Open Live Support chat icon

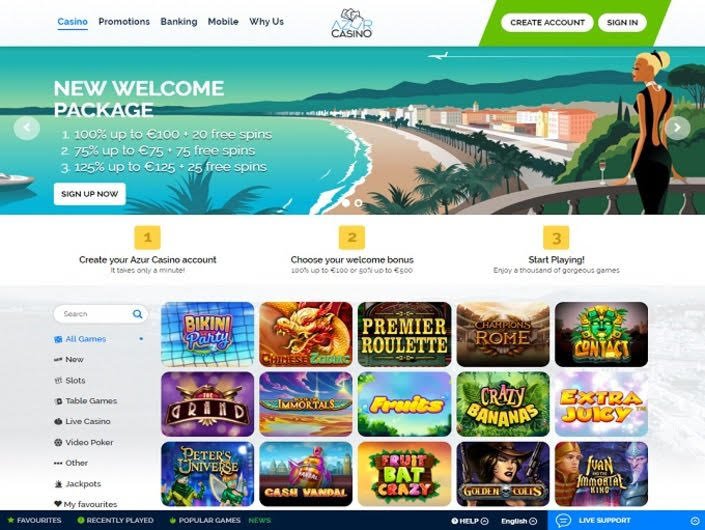click(x=563, y=520)
